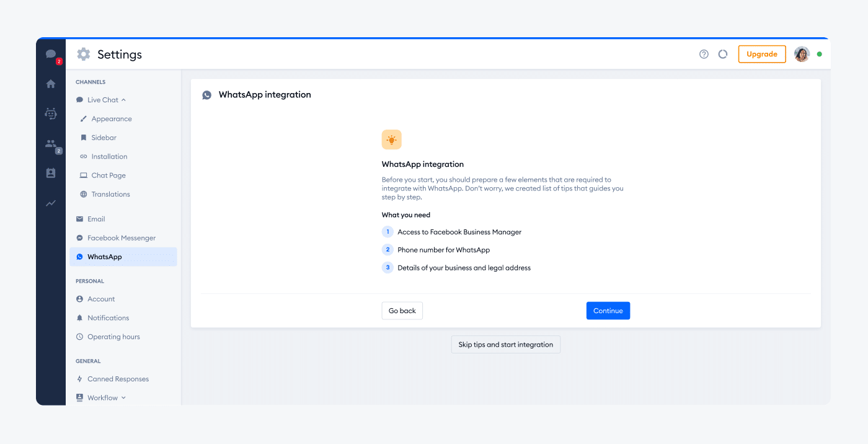The height and width of the screenshot is (444, 868).
Task: Select the WhatsApp channel item
Action: pyautogui.click(x=123, y=257)
